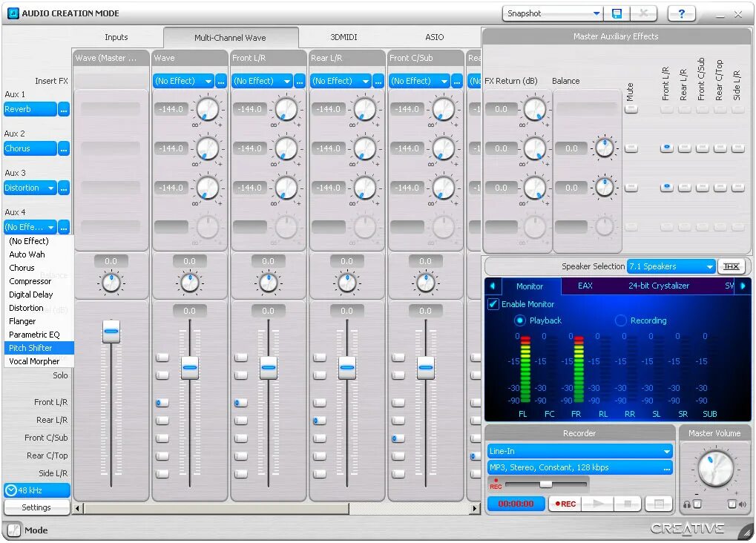Toggle the Enable Monitor checkbox
This screenshot has height=543, width=756.
[493, 304]
